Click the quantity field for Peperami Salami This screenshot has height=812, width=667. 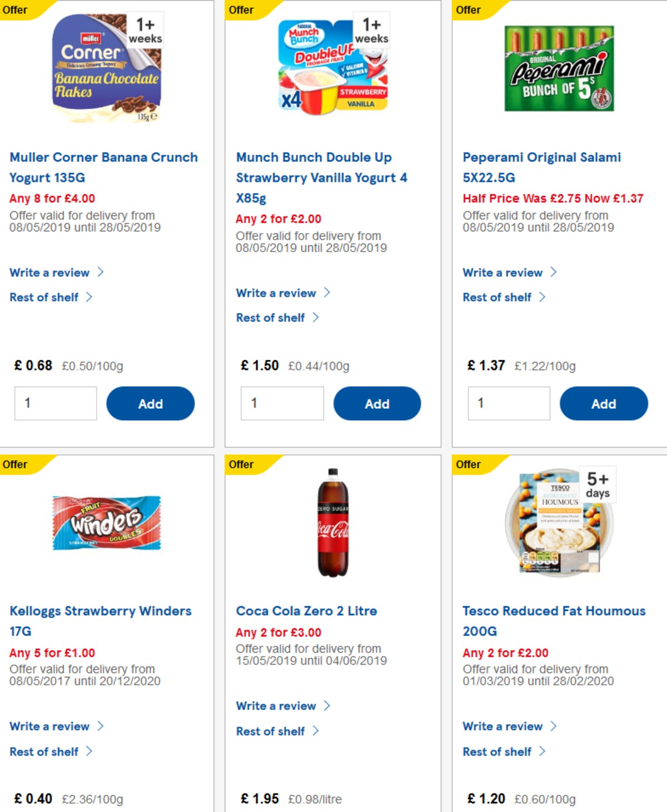click(x=509, y=403)
